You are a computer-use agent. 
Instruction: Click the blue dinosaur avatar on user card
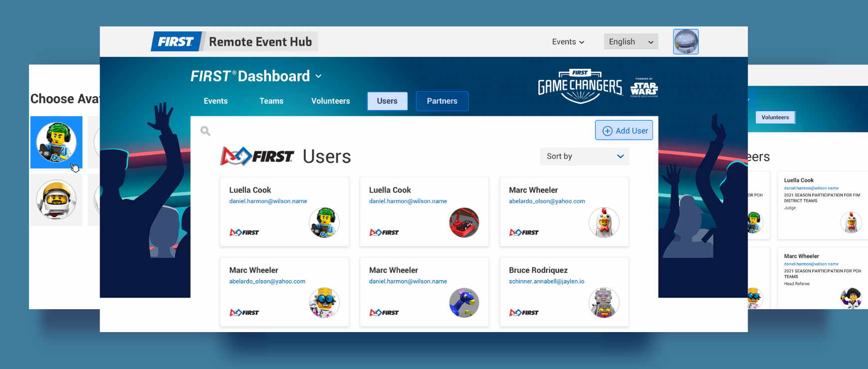464,303
